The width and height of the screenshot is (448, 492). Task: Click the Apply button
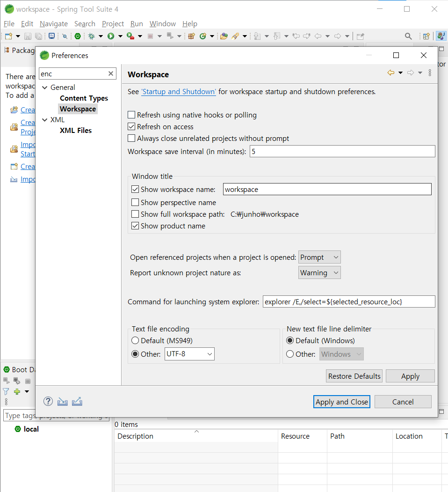coord(410,376)
